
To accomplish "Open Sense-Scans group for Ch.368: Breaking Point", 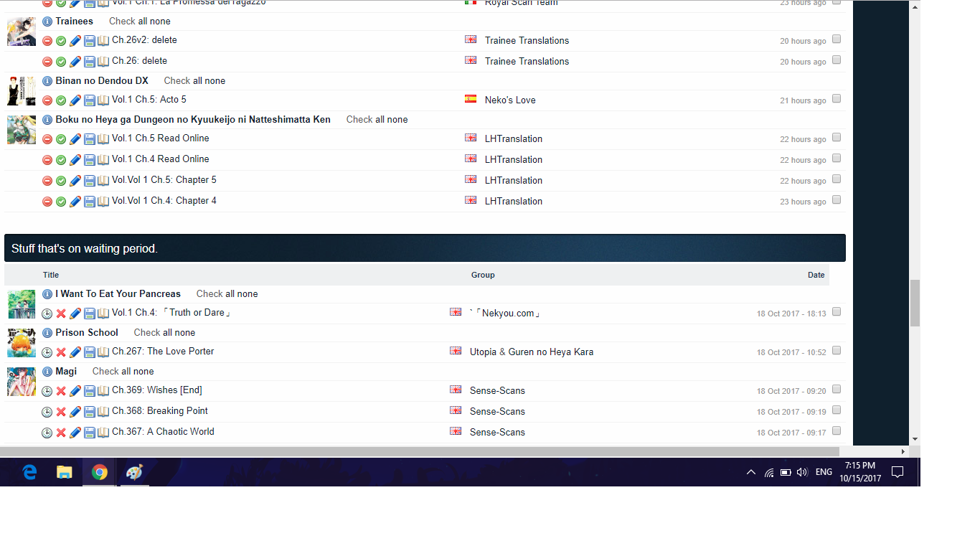I will click(497, 412).
